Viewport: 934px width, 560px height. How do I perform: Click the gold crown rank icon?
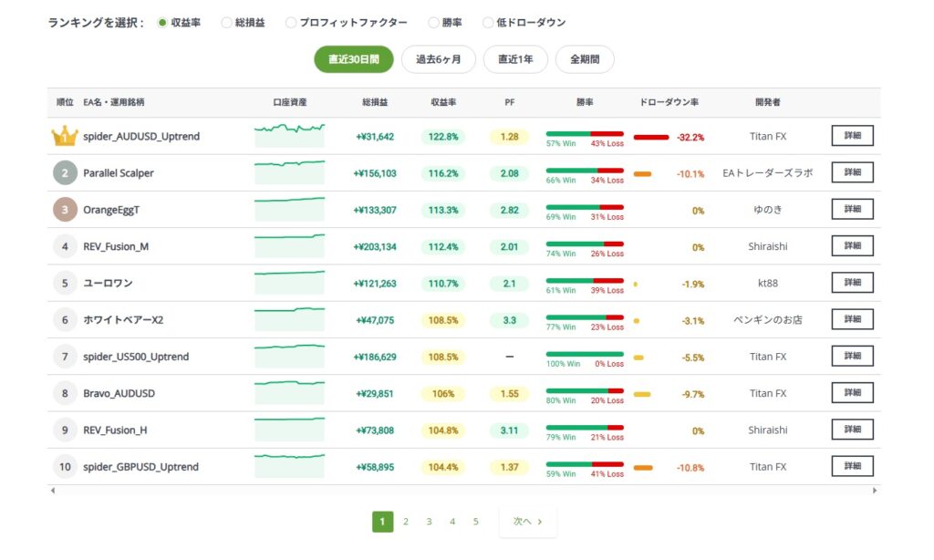[64, 135]
